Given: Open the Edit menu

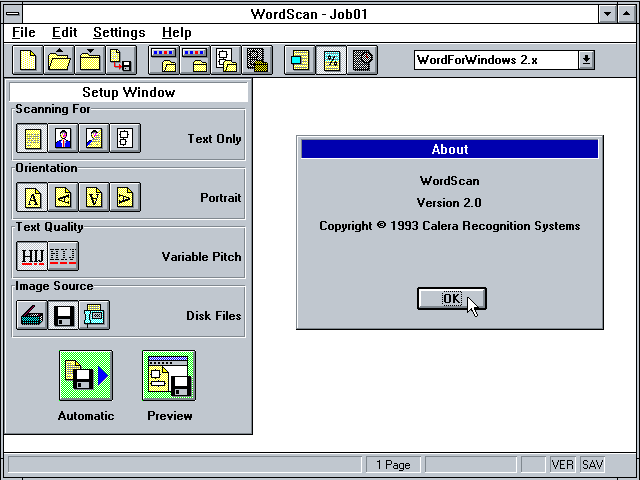Looking at the screenshot, I should pos(64,33).
